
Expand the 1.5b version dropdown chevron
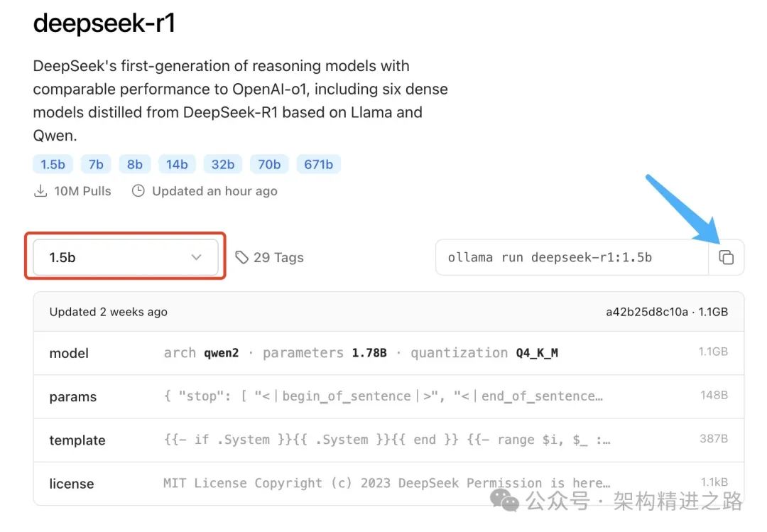pos(197,257)
